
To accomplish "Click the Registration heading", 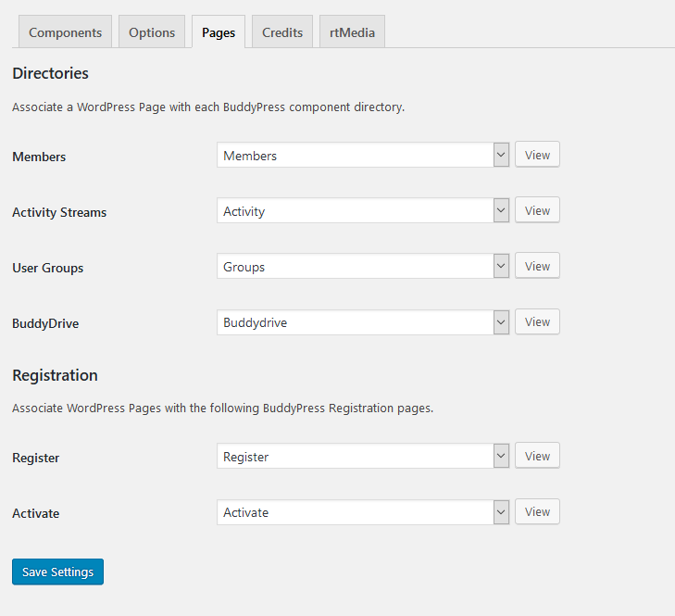I will [x=56, y=375].
